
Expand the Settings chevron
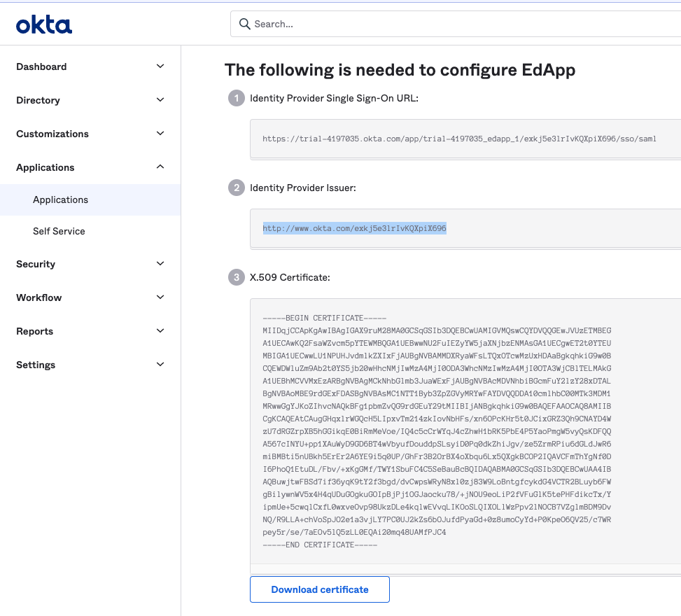click(x=160, y=365)
